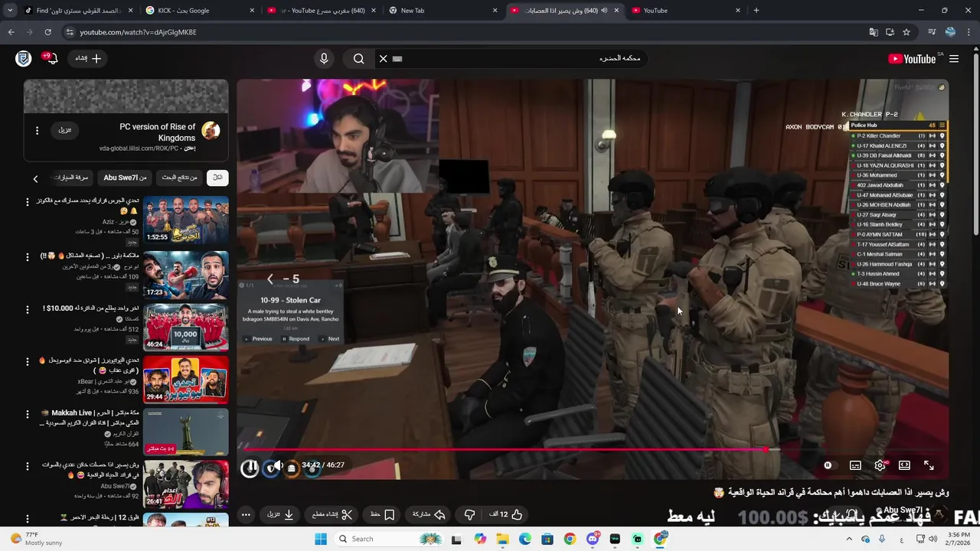Open options for the 17:23 video

click(28, 256)
